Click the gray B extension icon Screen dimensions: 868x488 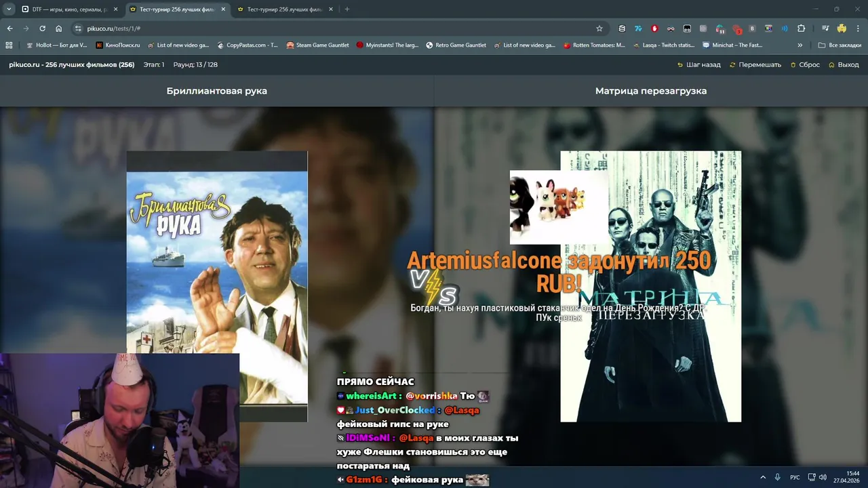pyautogui.click(x=752, y=28)
